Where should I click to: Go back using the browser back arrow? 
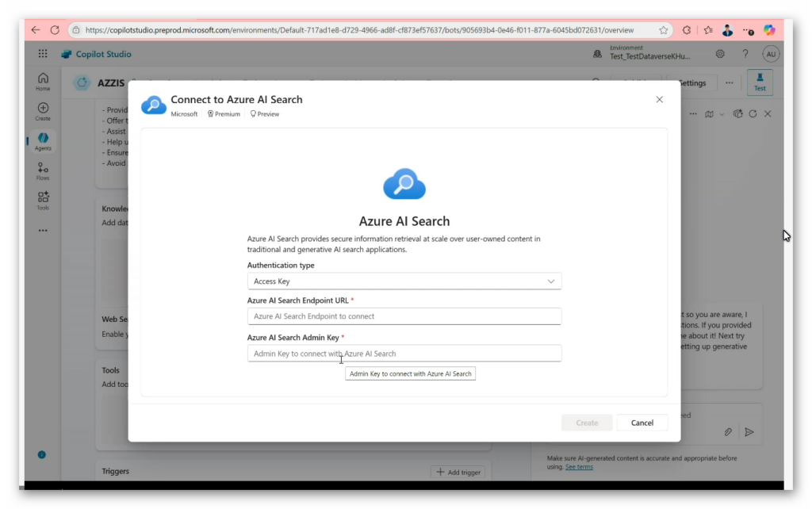point(35,30)
